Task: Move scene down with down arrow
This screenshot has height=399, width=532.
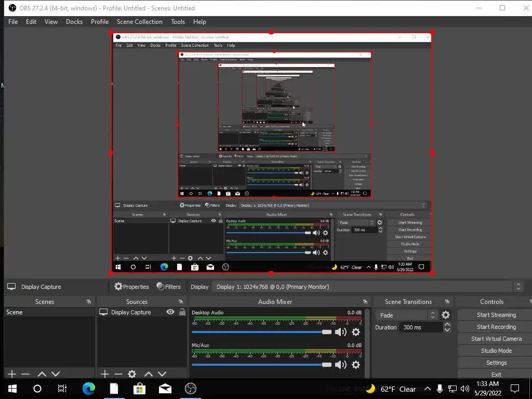Action: [x=56, y=374]
